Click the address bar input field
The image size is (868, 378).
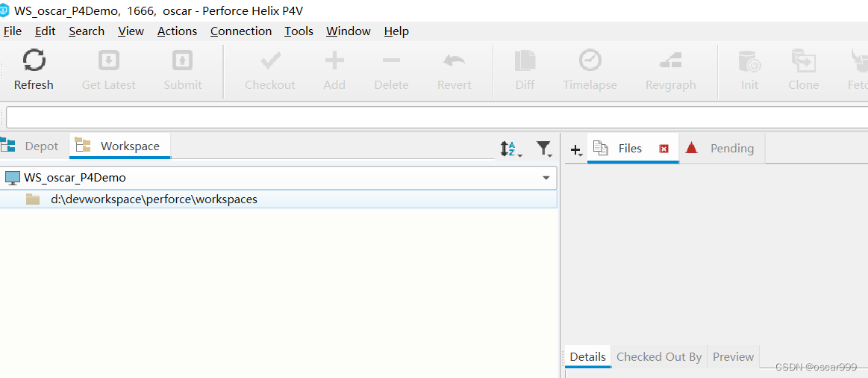437,117
